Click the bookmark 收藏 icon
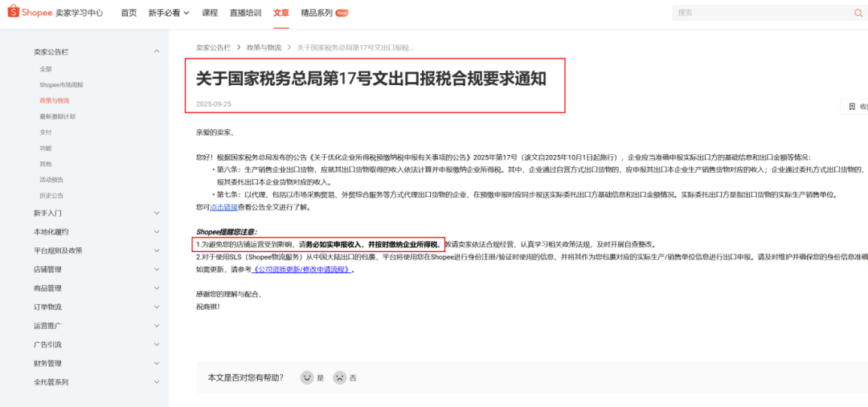The width and height of the screenshot is (868, 407). pyautogui.click(x=851, y=107)
